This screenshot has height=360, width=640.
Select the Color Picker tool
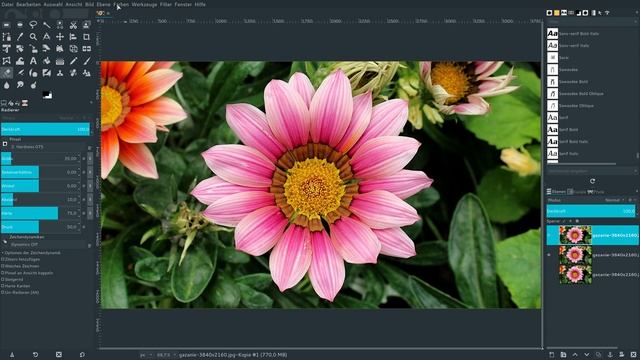pos(20,37)
